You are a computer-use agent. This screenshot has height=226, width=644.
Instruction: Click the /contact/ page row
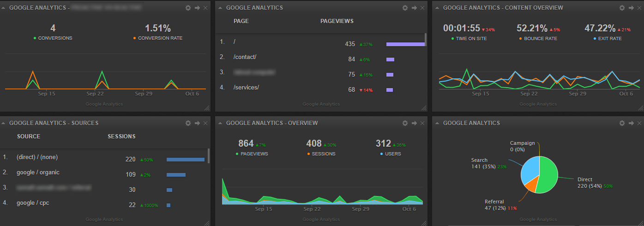(x=321, y=59)
